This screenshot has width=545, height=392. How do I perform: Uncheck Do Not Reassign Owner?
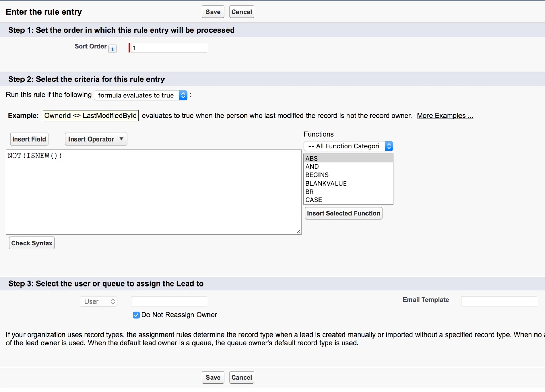click(x=136, y=315)
